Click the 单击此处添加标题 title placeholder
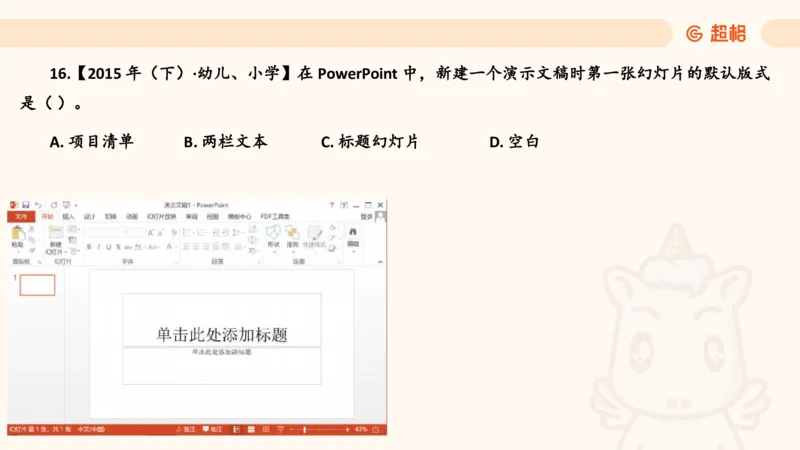The image size is (800, 450). (x=222, y=320)
